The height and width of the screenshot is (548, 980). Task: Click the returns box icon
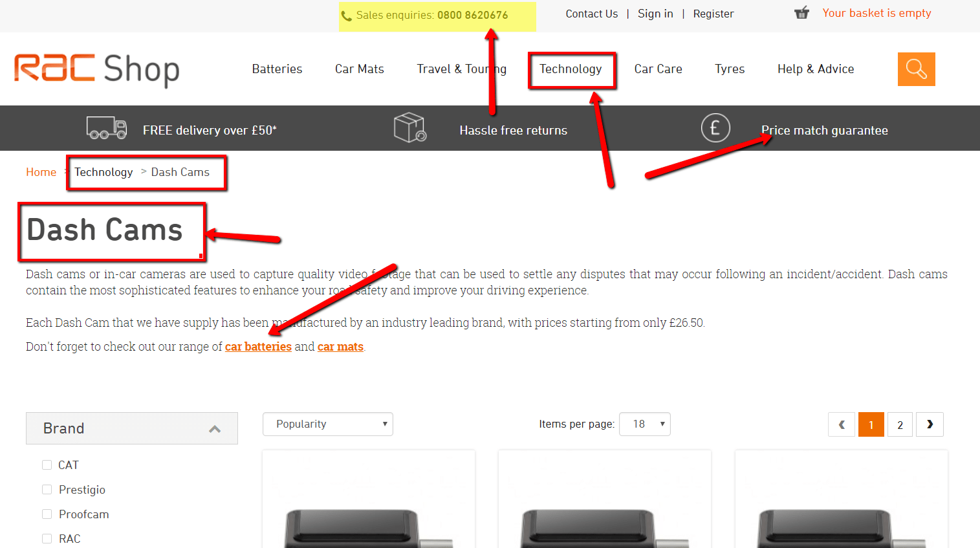click(410, 127)
